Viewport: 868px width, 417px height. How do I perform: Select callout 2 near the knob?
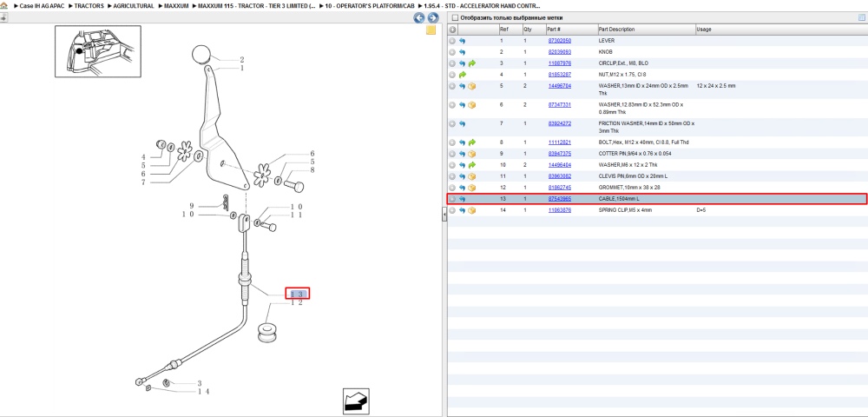click(242, 60)
